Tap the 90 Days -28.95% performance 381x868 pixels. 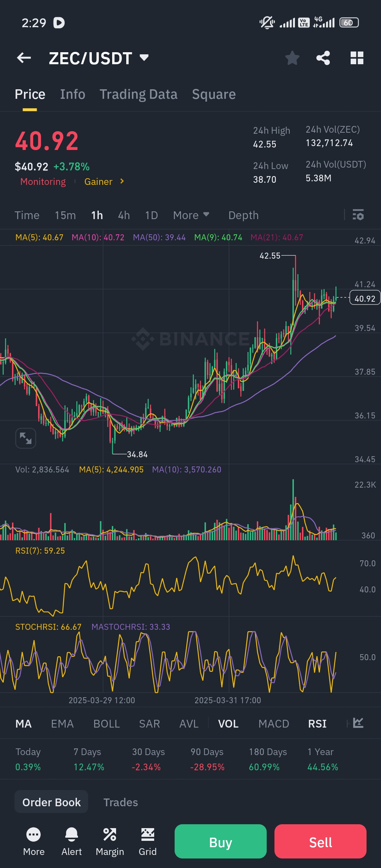click(207, 759)
